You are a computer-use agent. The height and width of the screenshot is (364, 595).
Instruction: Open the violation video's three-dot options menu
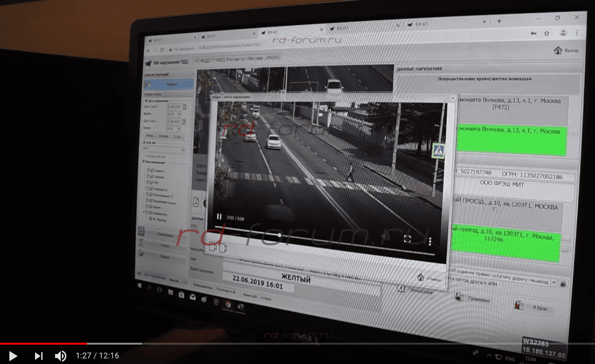coord(430,241)
